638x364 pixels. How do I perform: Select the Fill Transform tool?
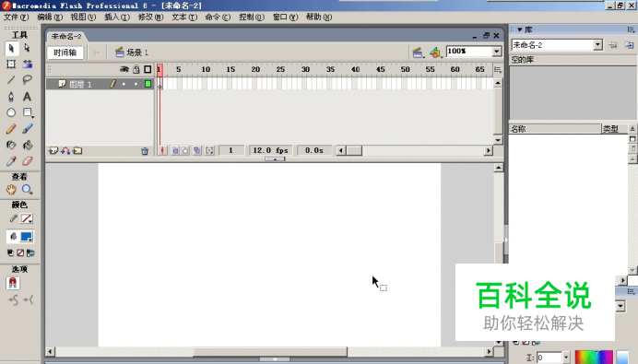pos(28,64)
